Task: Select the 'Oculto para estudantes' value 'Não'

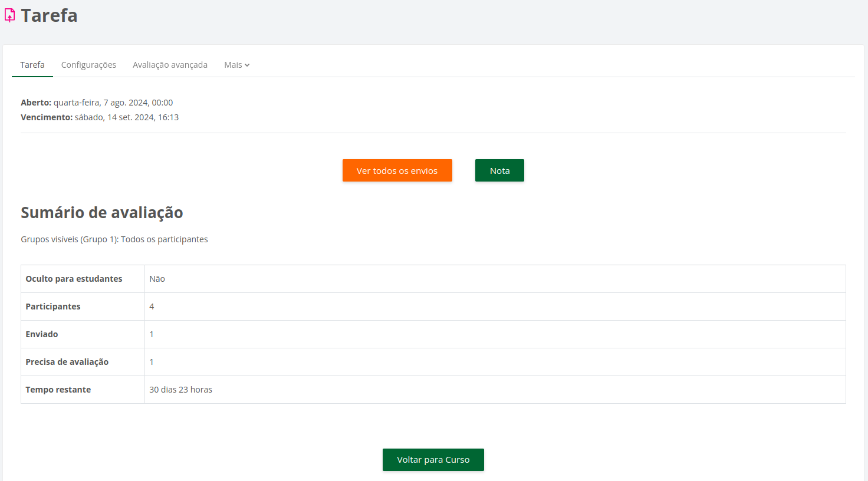Action: click(157, 278)
